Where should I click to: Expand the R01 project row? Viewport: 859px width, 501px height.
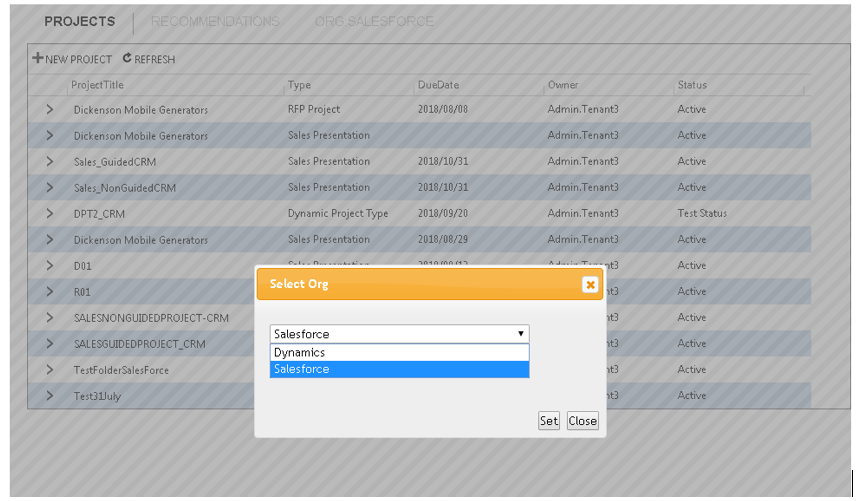[49, 291]
